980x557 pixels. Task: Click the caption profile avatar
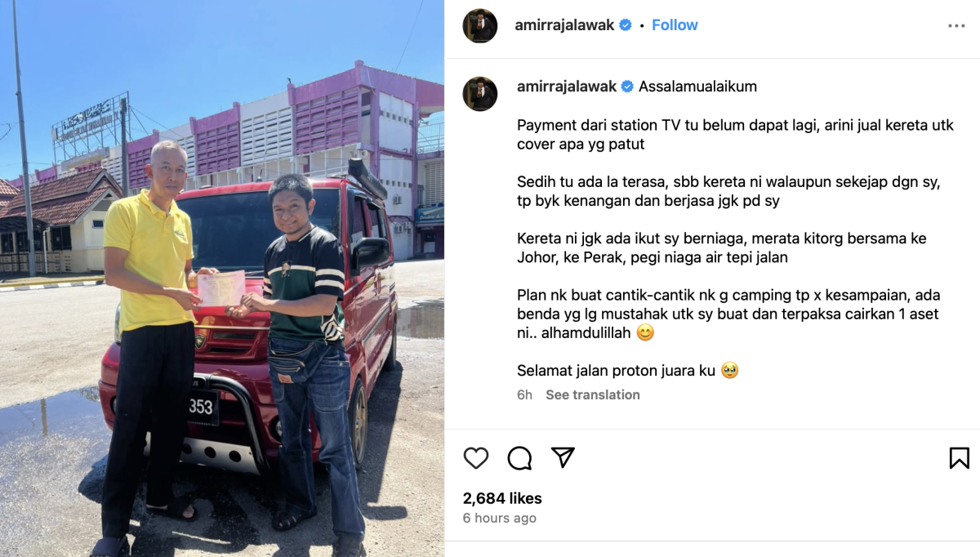(480, 94)
